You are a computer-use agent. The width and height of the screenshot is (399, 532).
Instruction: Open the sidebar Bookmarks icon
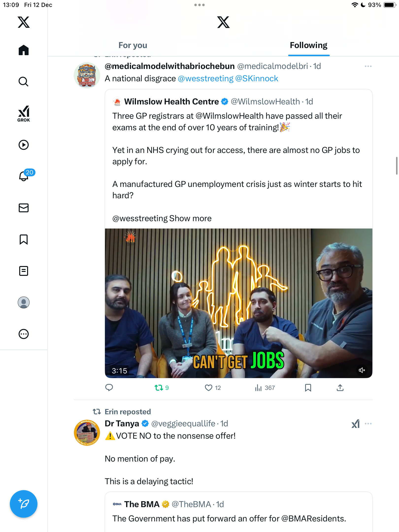pyautogui.click(x=24, y=239)
